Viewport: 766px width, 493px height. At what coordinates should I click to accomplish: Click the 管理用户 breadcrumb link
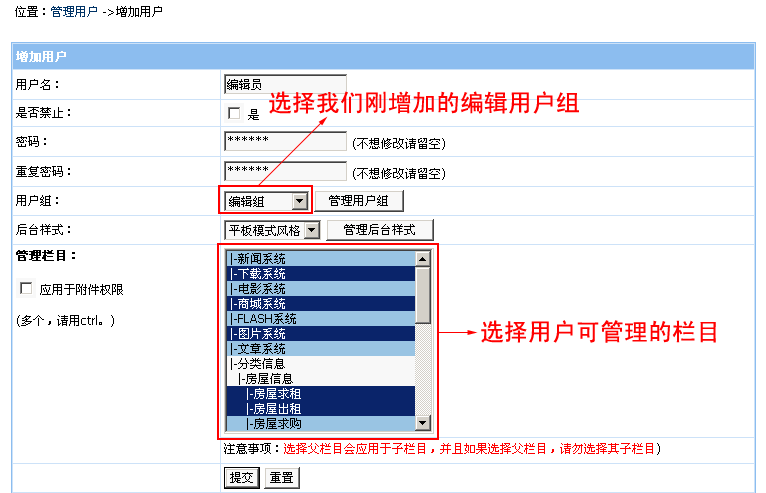pos(75,11)
